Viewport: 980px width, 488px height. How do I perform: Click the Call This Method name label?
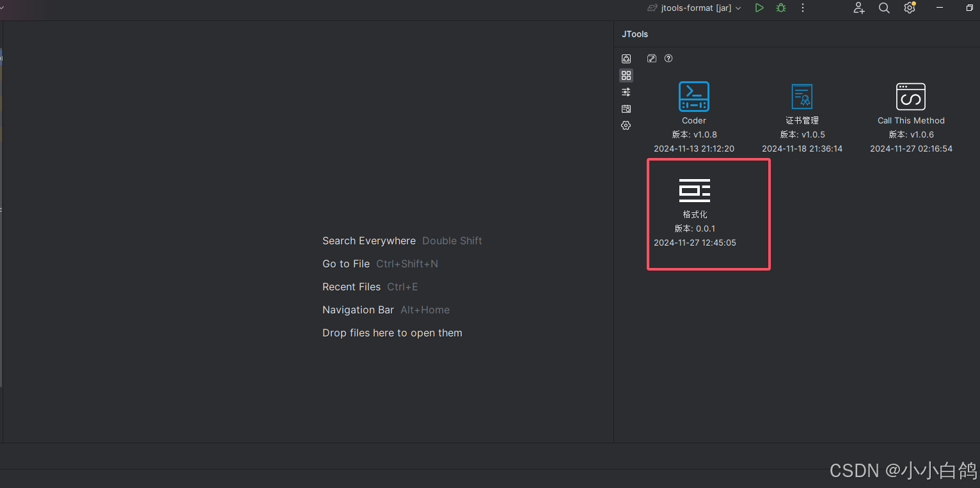point(911,120)
